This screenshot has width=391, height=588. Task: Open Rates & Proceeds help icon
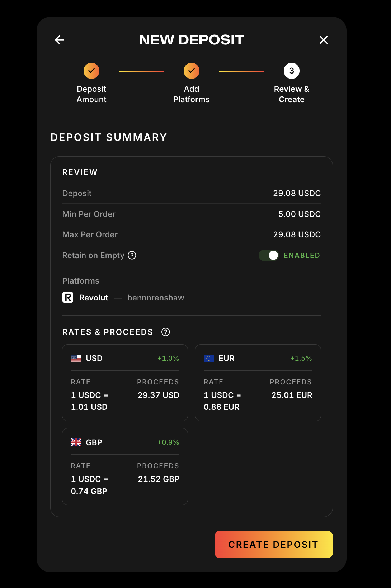(x=165, y=332)
